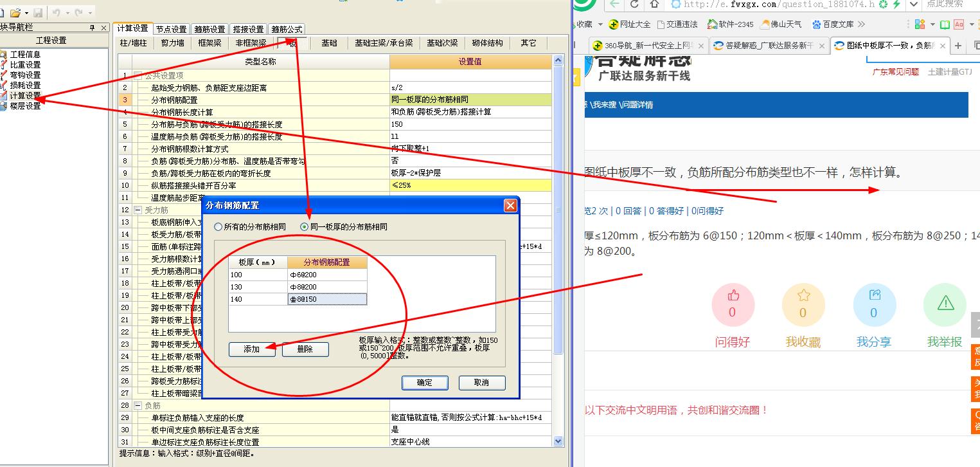Click the 比重设置 icon in navigation list
The image size is (980, 467).
click(4, 65)
